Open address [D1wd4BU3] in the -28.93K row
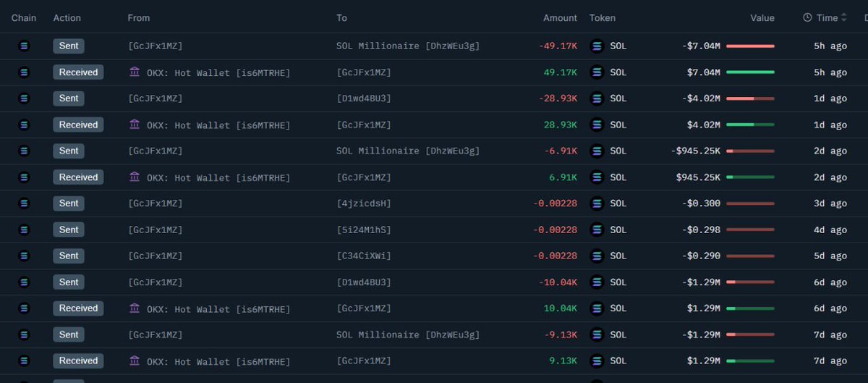The width and height of the screenshot is (868, 383). (364, 98)
